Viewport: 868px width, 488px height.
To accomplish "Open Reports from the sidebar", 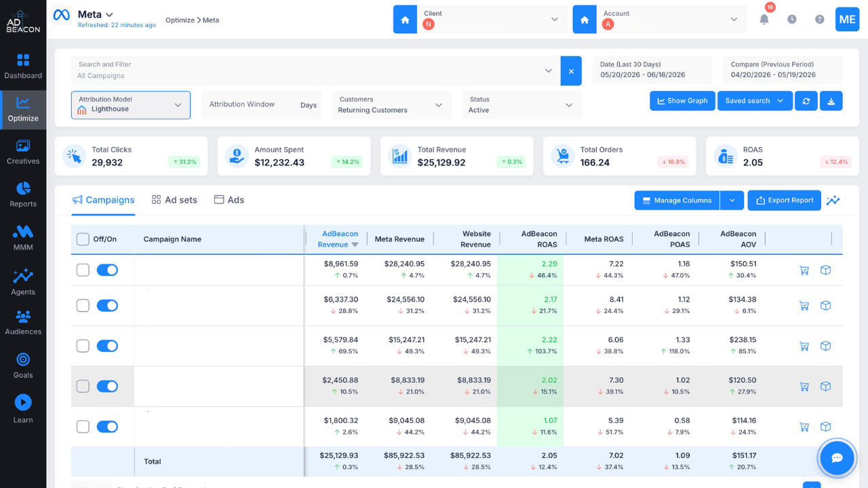I will [x=23, y=195].
